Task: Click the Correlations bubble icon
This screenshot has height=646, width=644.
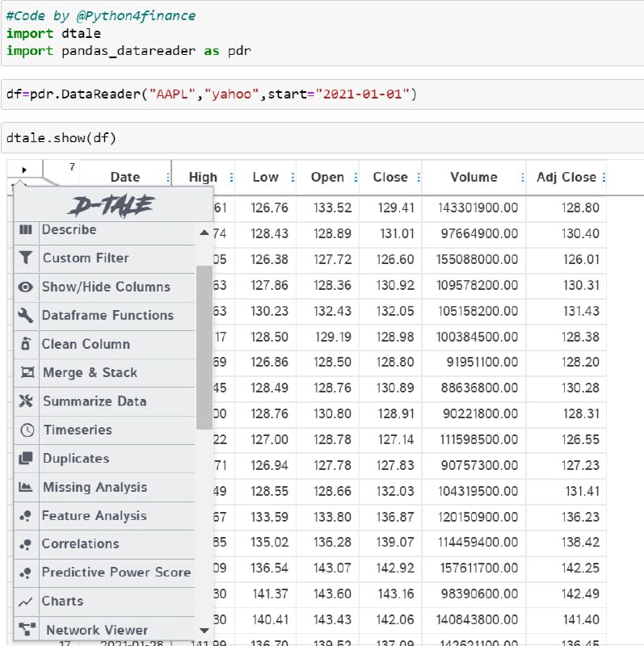Action: click(x=26, y=544)
